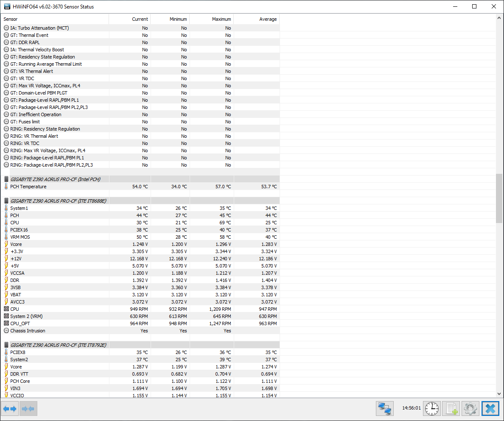Select the VCCSA sensor row
Viewport: 504px width, 421px height.
tap(140, 273)
